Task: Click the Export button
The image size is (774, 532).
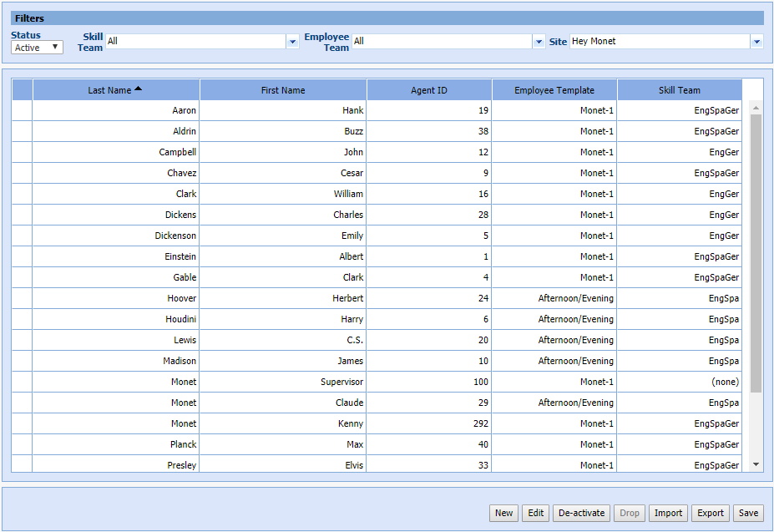Action: tap(710, 513)
